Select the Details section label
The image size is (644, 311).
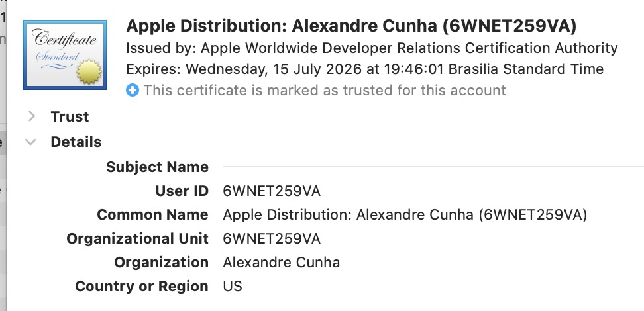[x=76, y=142]
